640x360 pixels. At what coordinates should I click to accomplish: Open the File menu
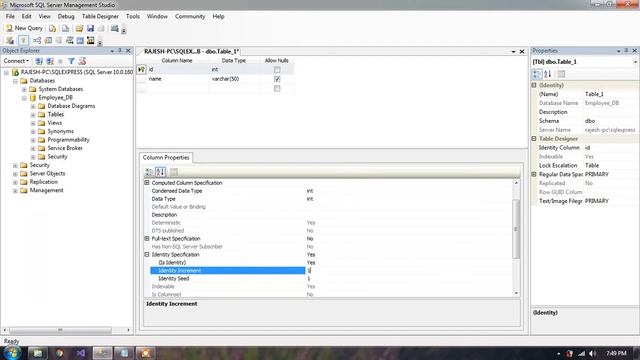click(10, 16)
